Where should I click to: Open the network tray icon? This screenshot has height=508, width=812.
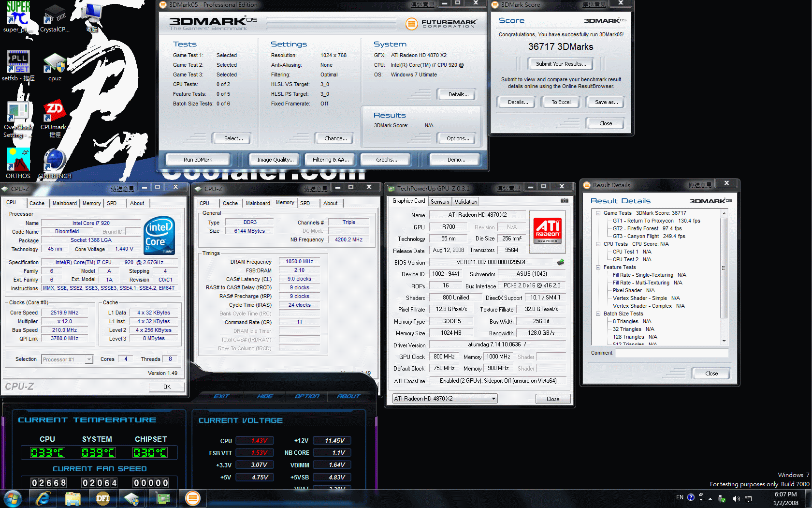tap(748, 498)
